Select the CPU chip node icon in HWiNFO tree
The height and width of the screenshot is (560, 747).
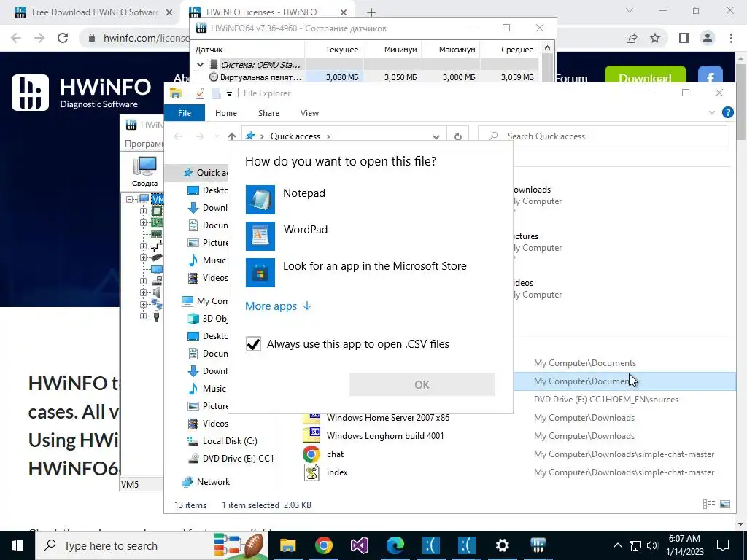click(x=157, y=211)
